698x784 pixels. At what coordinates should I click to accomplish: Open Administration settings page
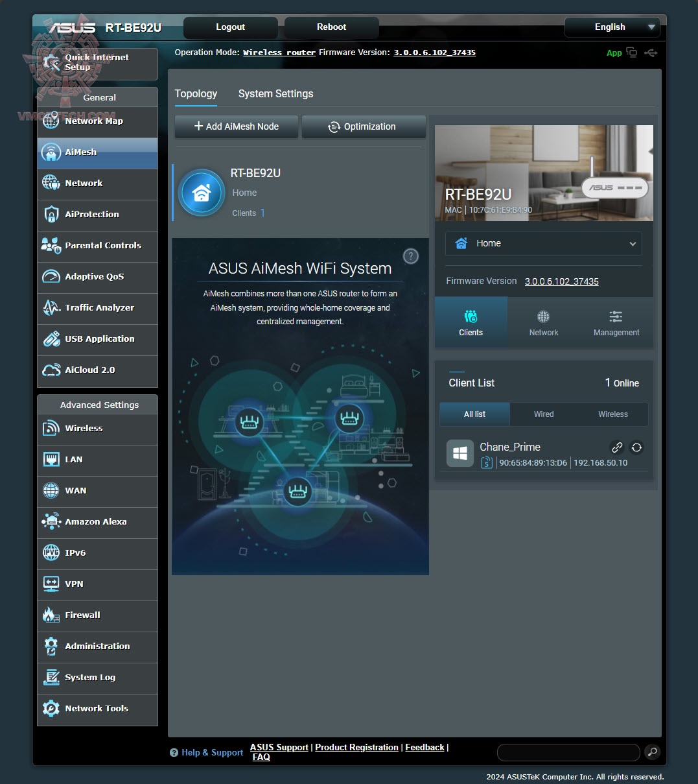tap(97, 647)
